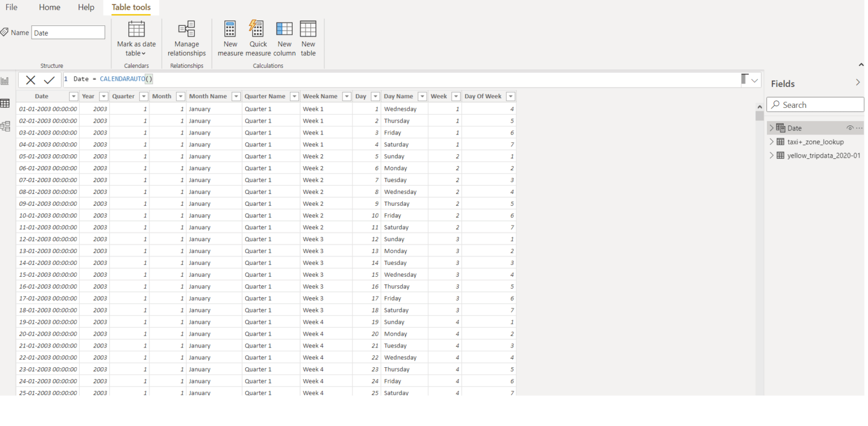Commit the DAX formula with the checkmark

tap(49, 80)
